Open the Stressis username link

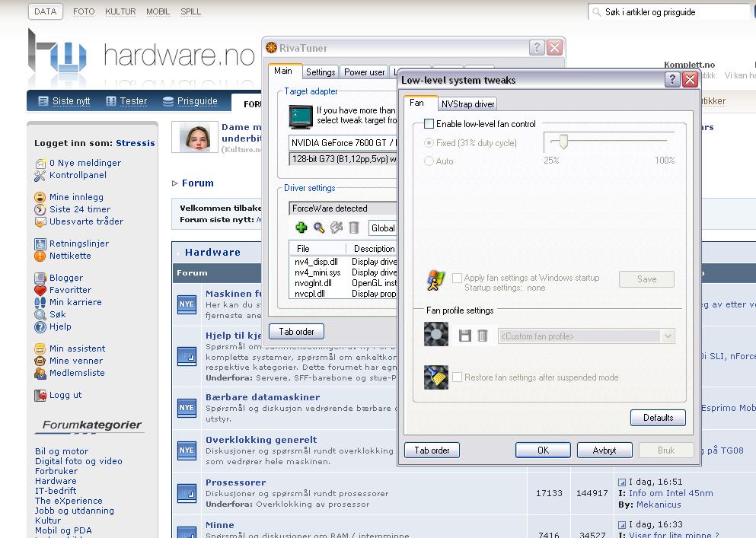click(x=135, y=143)
